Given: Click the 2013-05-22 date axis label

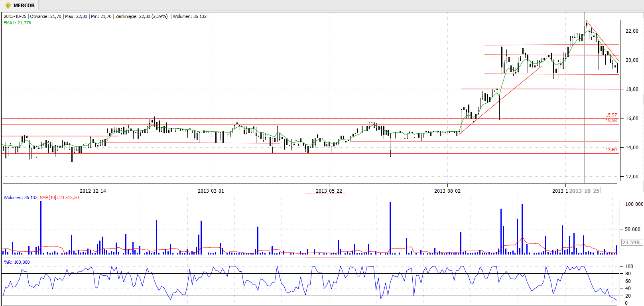Looking at the screenshot, I should point(329,191).
